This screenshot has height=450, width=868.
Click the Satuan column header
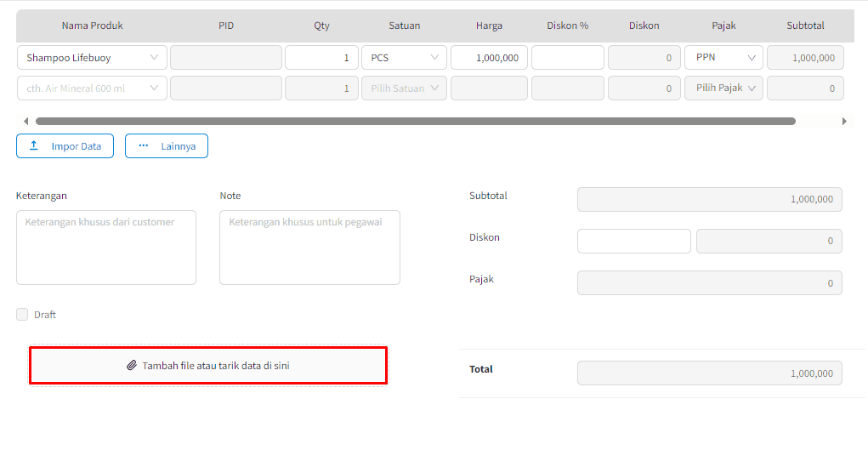coord(404,26)
